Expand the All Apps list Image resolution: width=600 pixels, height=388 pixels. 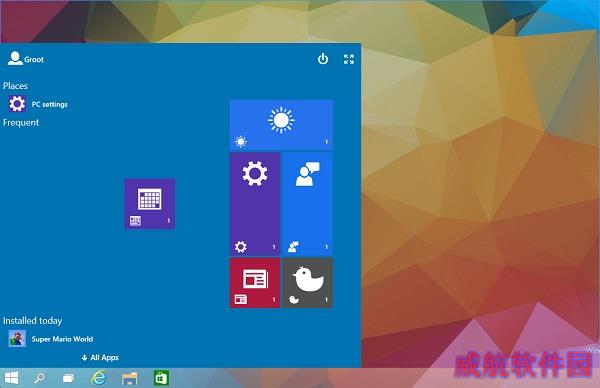click(100, 358)
